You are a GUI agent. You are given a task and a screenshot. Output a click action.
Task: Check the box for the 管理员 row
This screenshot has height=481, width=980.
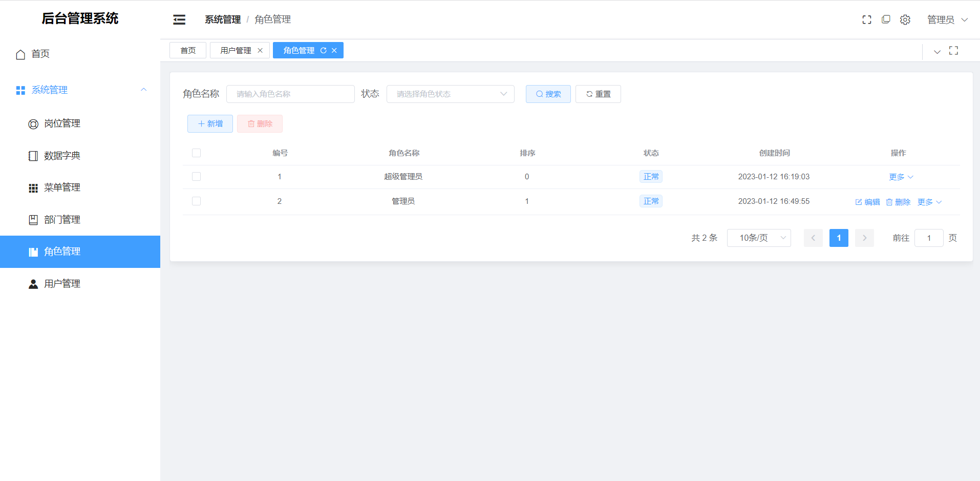[196, 201]
